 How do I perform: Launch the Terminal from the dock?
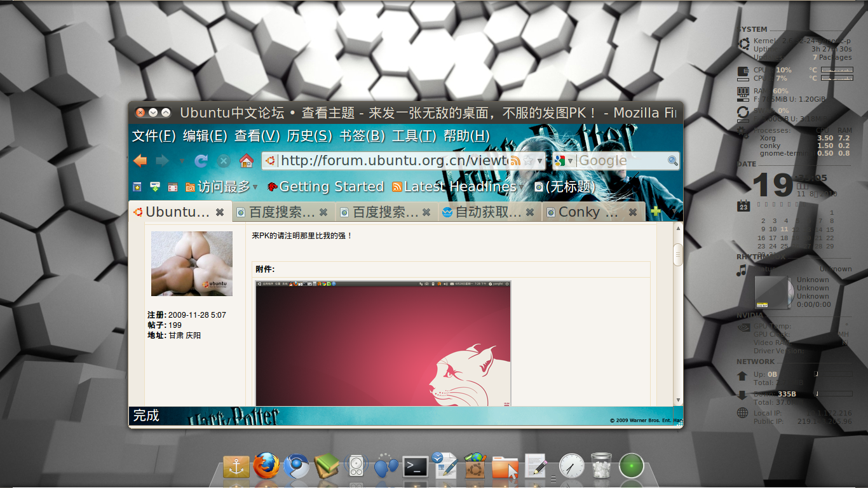(416, 466)
